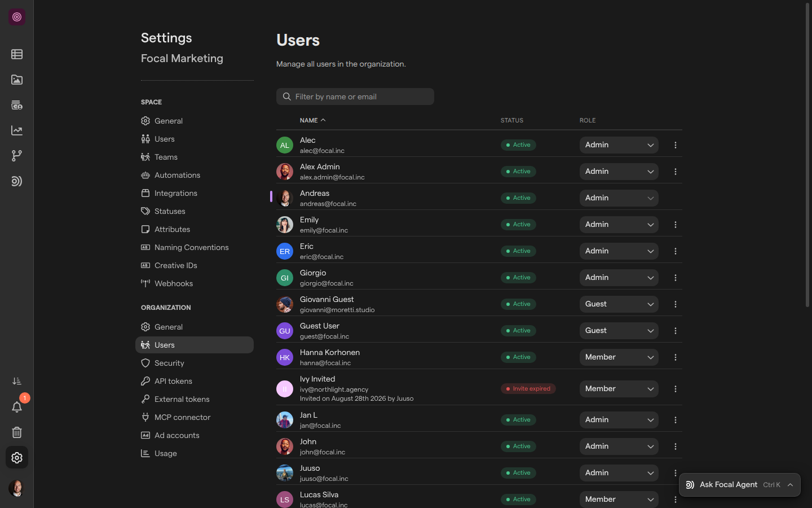The width and height of the screenshot is (812, 508).
Task: Open the Integrations settings page
Action: (195, 193)
